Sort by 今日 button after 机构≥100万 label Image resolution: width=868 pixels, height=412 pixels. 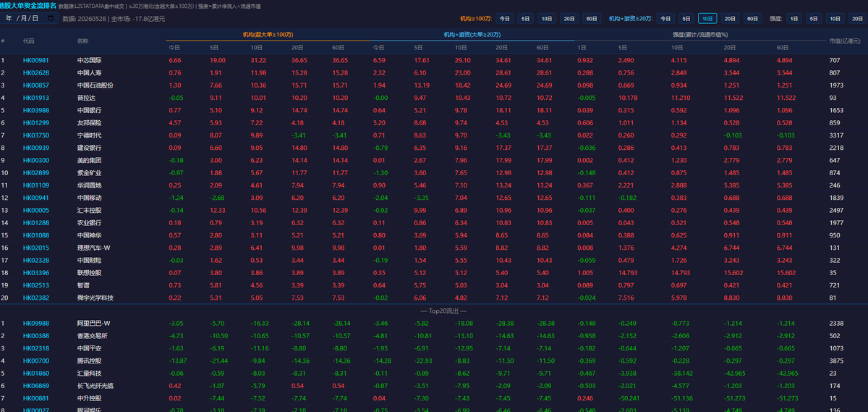coord(504,18)
